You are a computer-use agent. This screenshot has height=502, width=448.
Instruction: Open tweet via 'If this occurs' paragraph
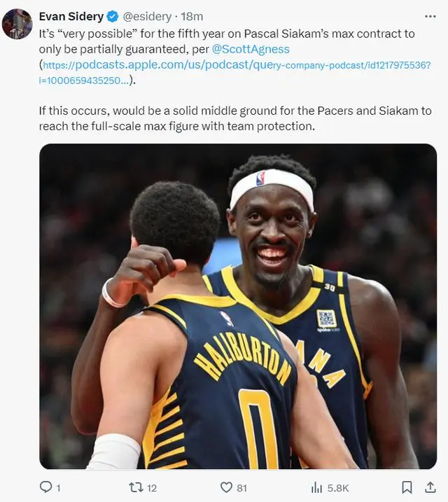pyautogui.click(x=235, y=118)
